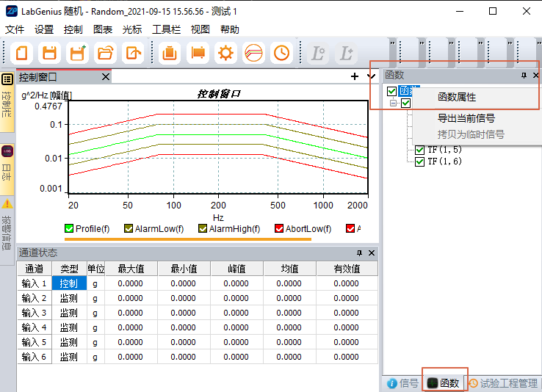Open the 控制栏 sidebar panel
Screen dimensions: 542x392
7,102
